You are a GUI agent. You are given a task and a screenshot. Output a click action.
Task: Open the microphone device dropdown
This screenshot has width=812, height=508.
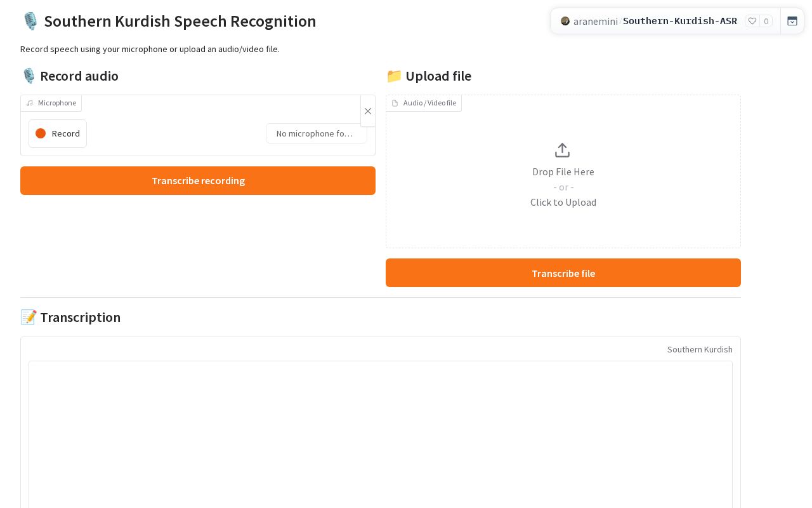coord(317,133)
